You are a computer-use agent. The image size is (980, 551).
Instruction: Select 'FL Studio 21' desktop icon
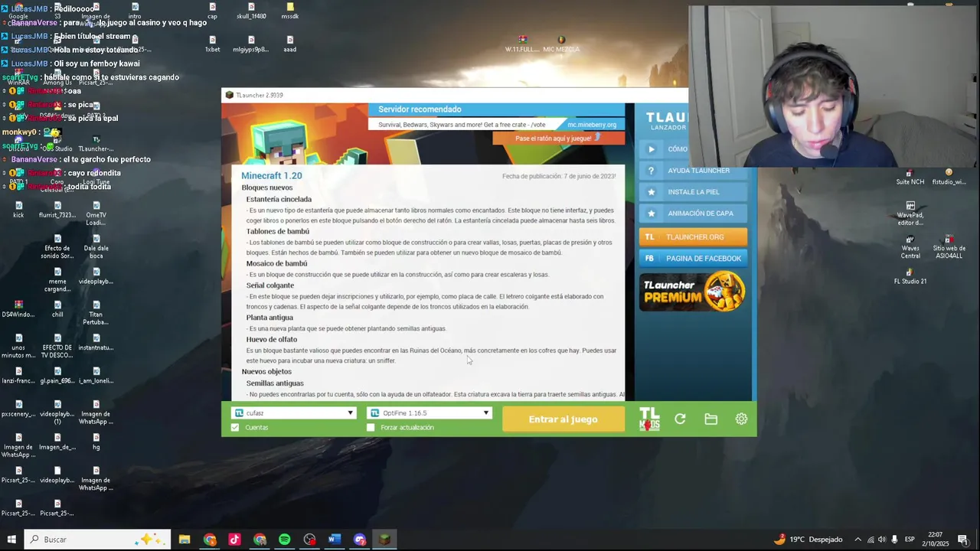click(x=910, y=276)
